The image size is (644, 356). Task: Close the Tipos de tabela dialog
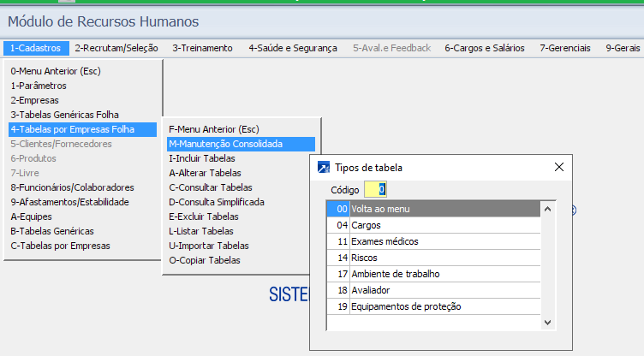coord(558,168)
